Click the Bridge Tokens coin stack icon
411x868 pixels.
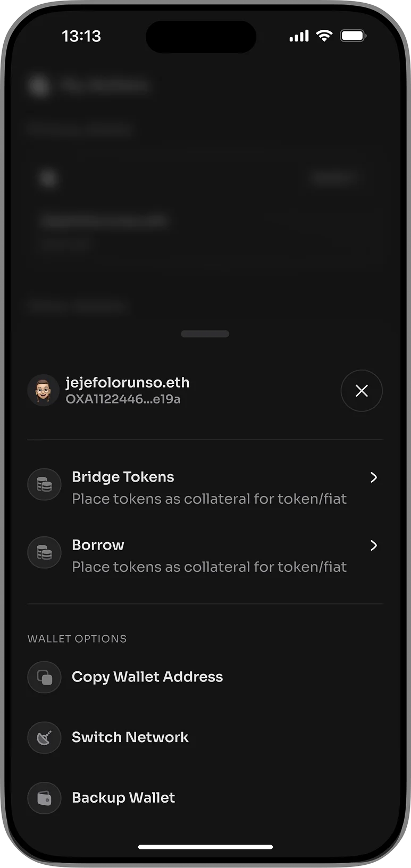44,484
